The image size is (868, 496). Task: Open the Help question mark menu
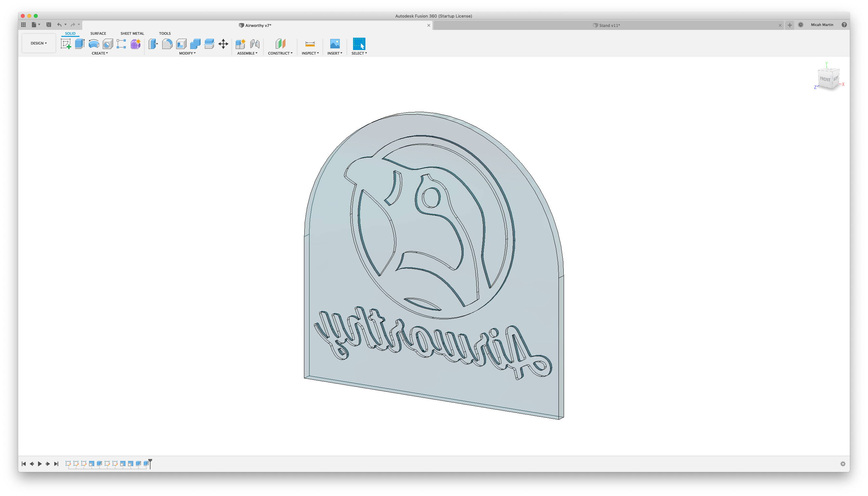pyautogui.click(x=844, y=25)
